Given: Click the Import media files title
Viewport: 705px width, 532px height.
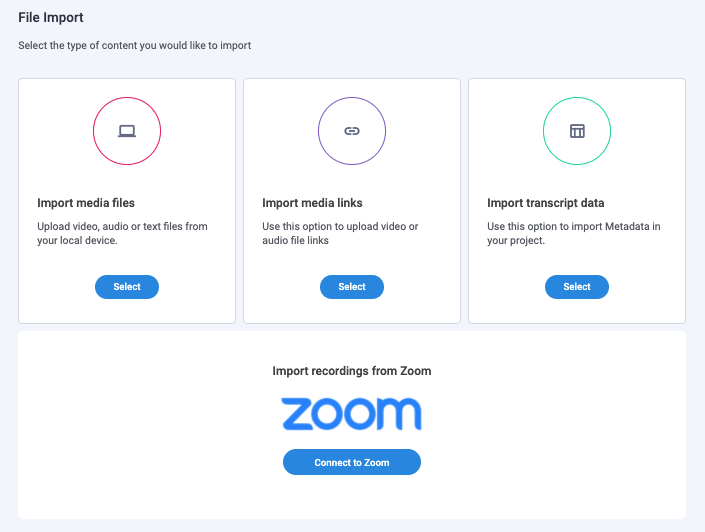Looking at the screenshot, I should (x=86, y=203).
